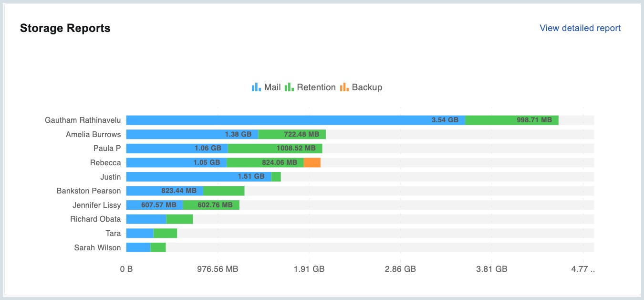
Task: Toggle the Retention series legend label
Action: point(316,87)
